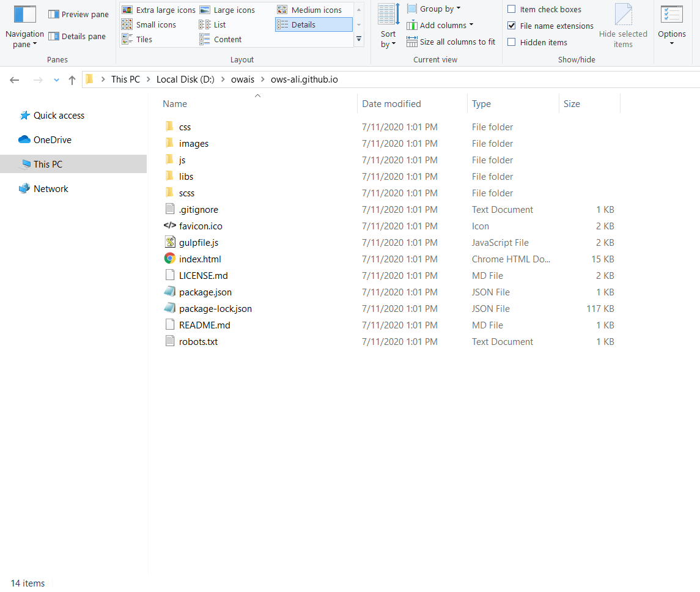Image resolution: width=700 pixels, height=592 pixels.
Task: Select Quick access in navigation pane
Action: pos(59,116)
